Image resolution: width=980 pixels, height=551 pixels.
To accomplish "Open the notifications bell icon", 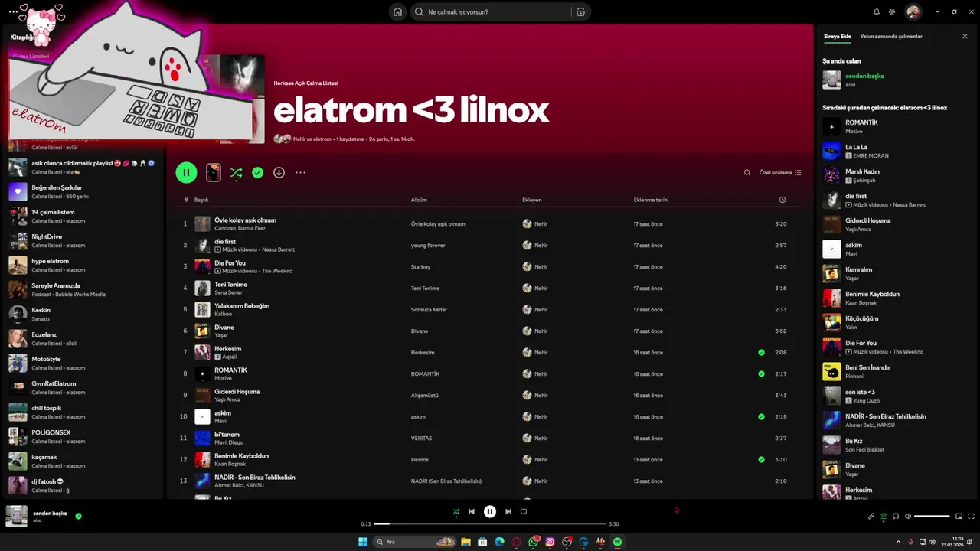I will [877, 12].
